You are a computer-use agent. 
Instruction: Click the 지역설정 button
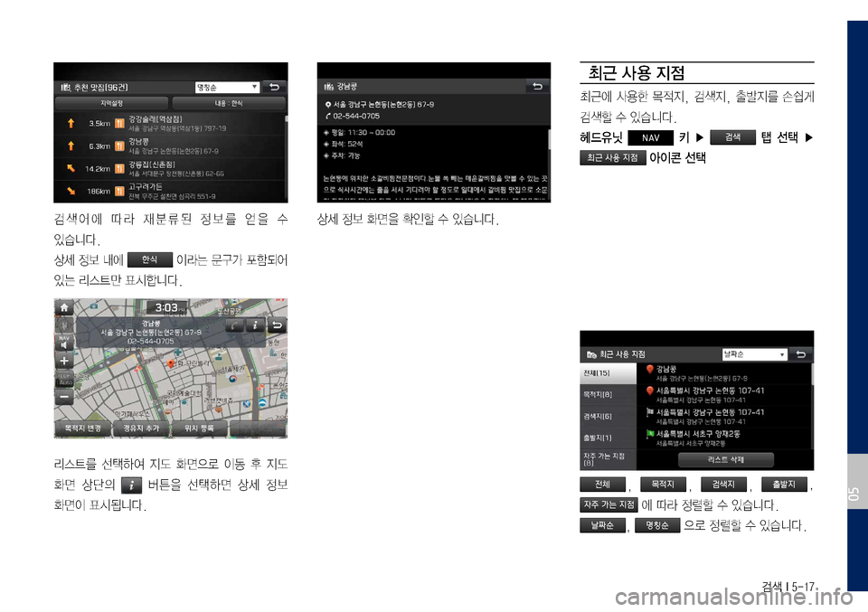point(111,103)
